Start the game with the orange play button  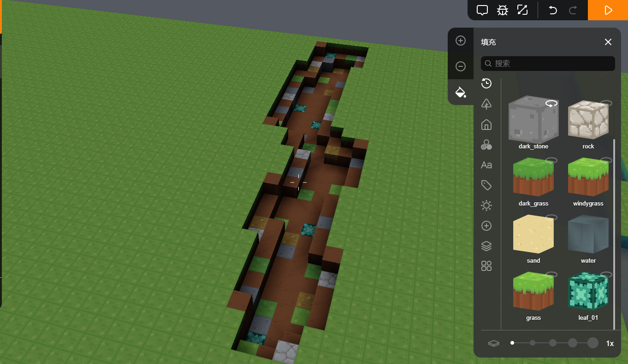(608, 10)
